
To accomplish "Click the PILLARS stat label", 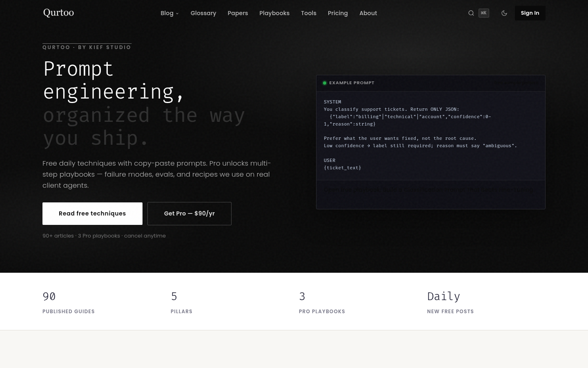I will (181, 312).
